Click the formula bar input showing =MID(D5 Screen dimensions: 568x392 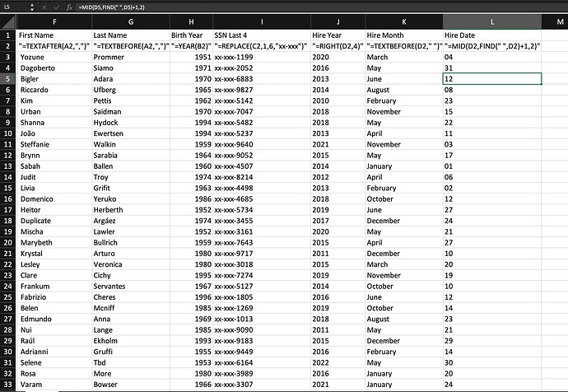[x=322, y=7]
